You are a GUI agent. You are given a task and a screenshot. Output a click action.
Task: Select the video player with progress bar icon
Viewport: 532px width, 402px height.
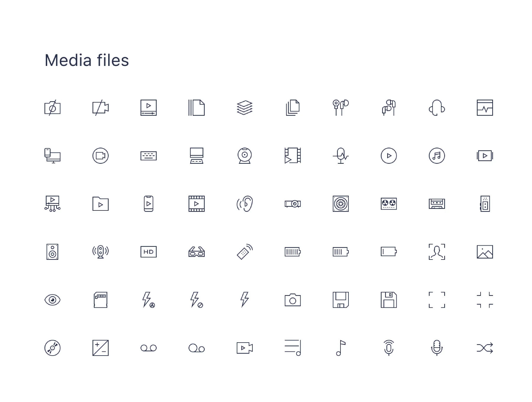click(148, 108)
